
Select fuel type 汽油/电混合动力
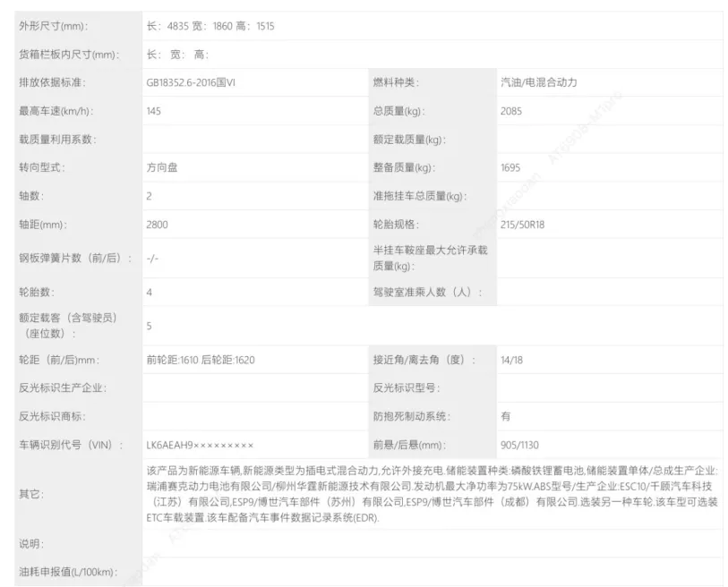[538, 82]
